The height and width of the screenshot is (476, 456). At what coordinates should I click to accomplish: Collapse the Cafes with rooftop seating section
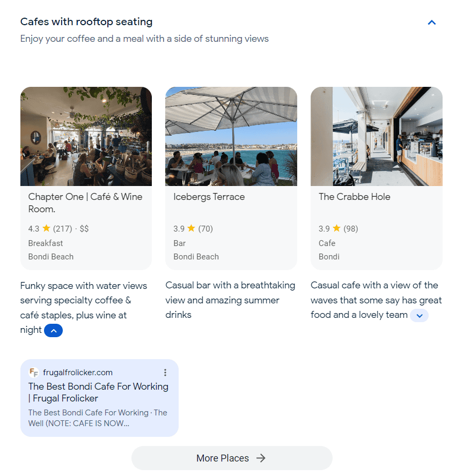[x=432, y=23]
